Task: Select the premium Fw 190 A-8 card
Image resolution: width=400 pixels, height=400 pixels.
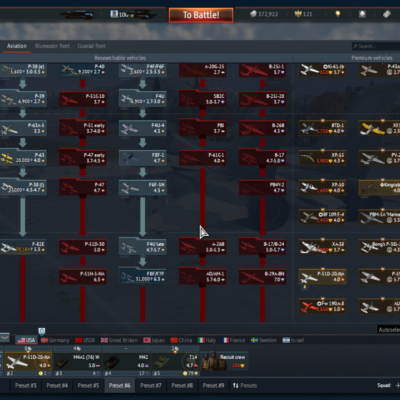Action: 322,306
